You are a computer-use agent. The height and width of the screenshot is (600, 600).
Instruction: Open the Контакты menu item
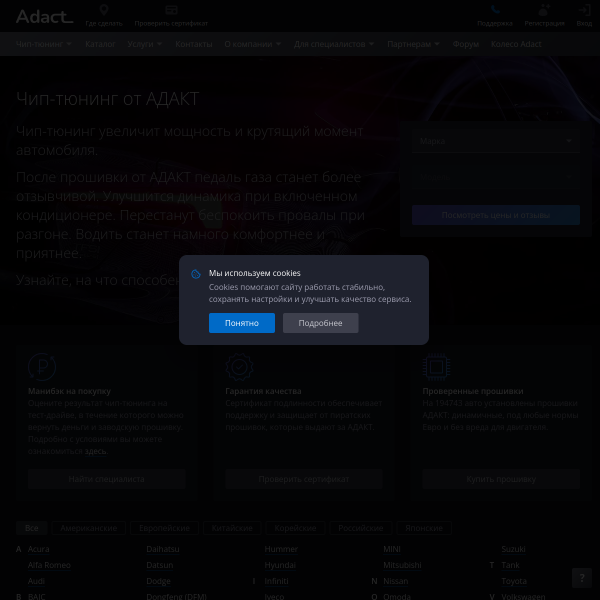pyautogui.click(x=194, y=44)
